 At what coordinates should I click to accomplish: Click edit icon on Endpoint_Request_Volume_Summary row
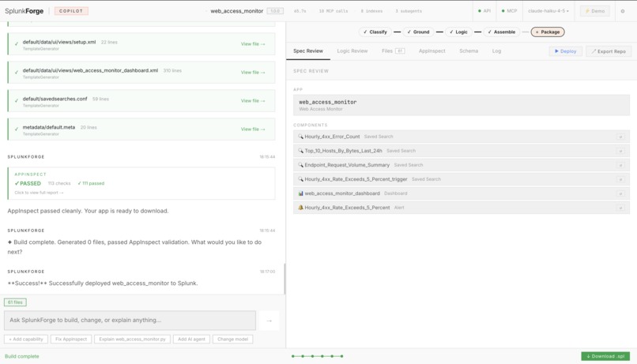620,165
